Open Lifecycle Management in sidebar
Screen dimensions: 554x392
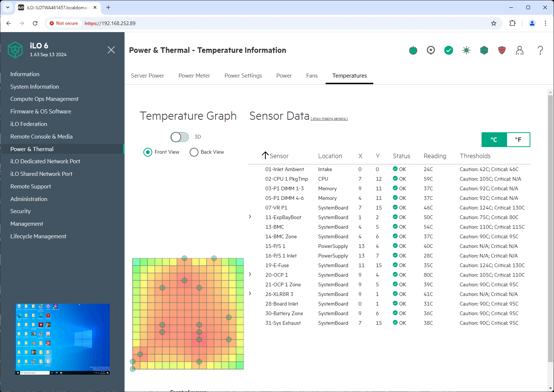tap(38, 236)
